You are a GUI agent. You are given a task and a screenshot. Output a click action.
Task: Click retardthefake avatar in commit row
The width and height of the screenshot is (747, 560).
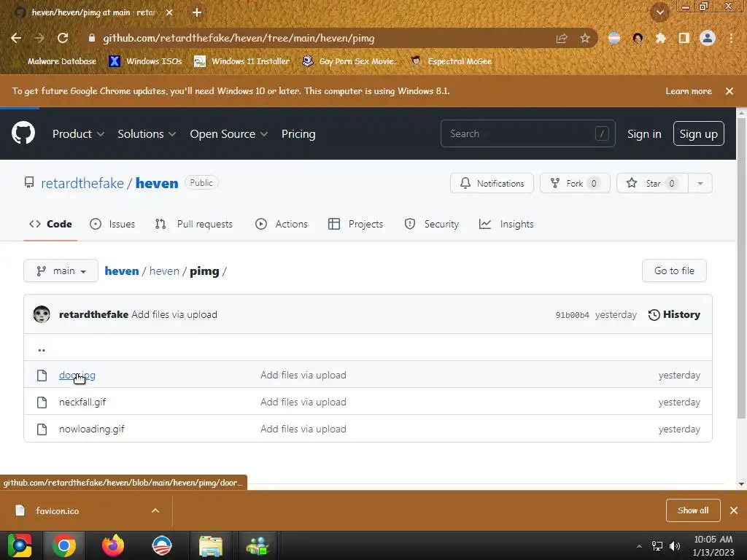click(x=42, y=314)
